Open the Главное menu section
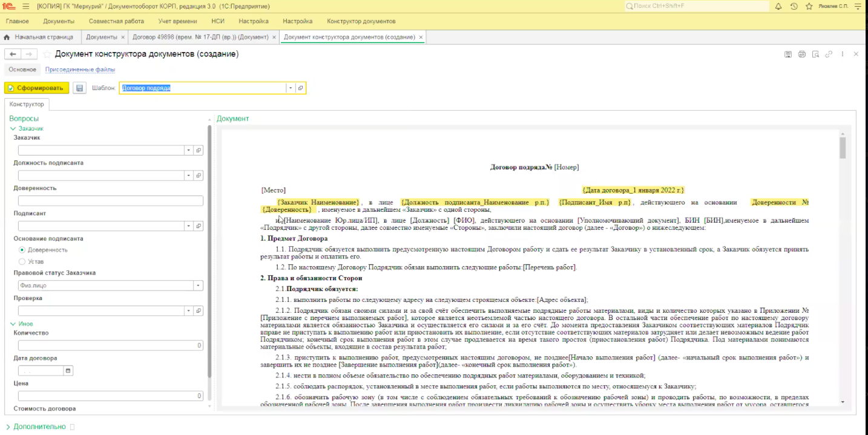The width and height of the screenshot is (868, 435). (17, 21)
